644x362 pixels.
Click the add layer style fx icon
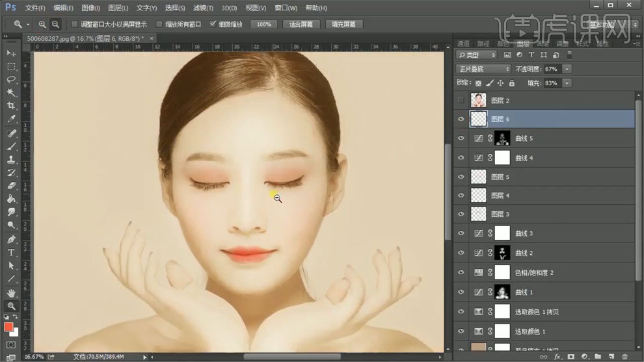click(557, 356)
